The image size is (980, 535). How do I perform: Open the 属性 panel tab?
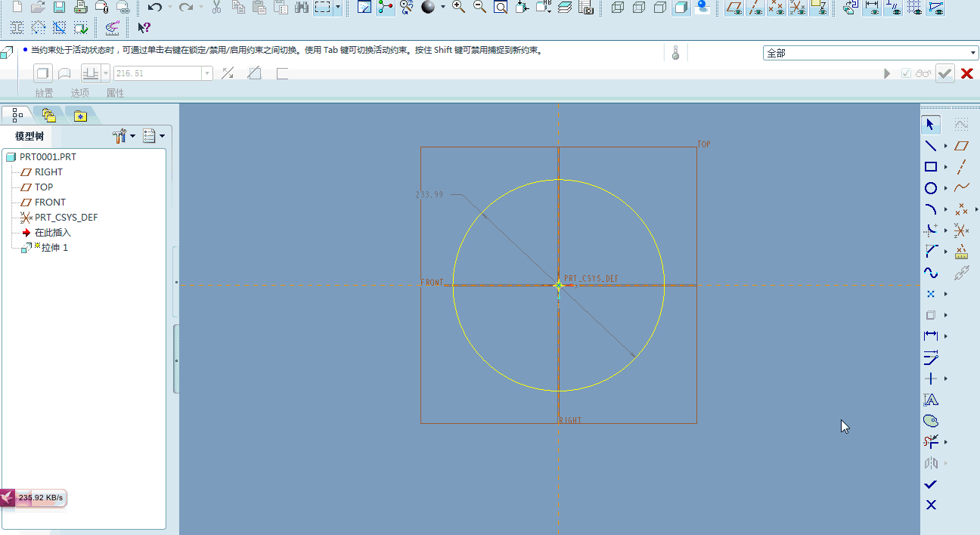[x=115, y=93]
